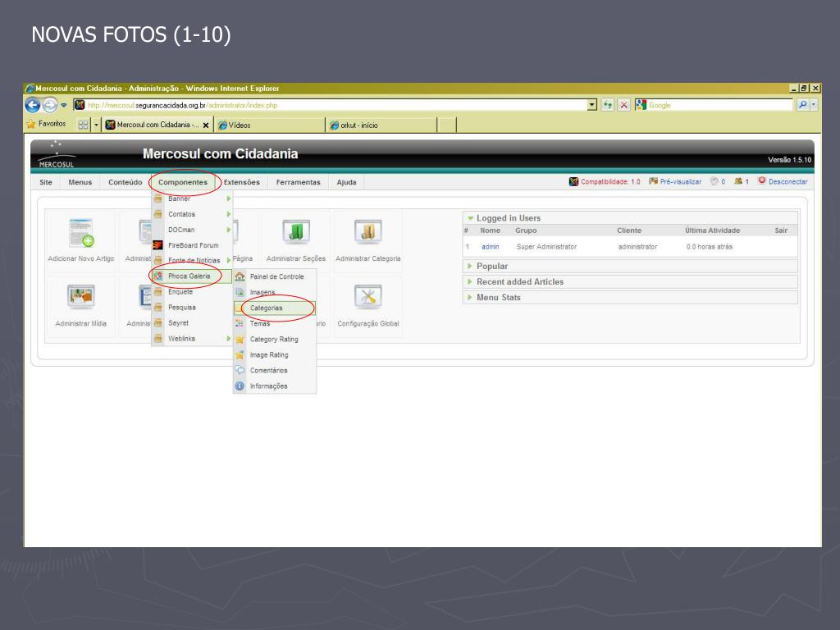The width and height of the screenshot is (840, 630).
Task: Click Adicionar Novo Artigo quick icon
Action: tap(81, 240)
